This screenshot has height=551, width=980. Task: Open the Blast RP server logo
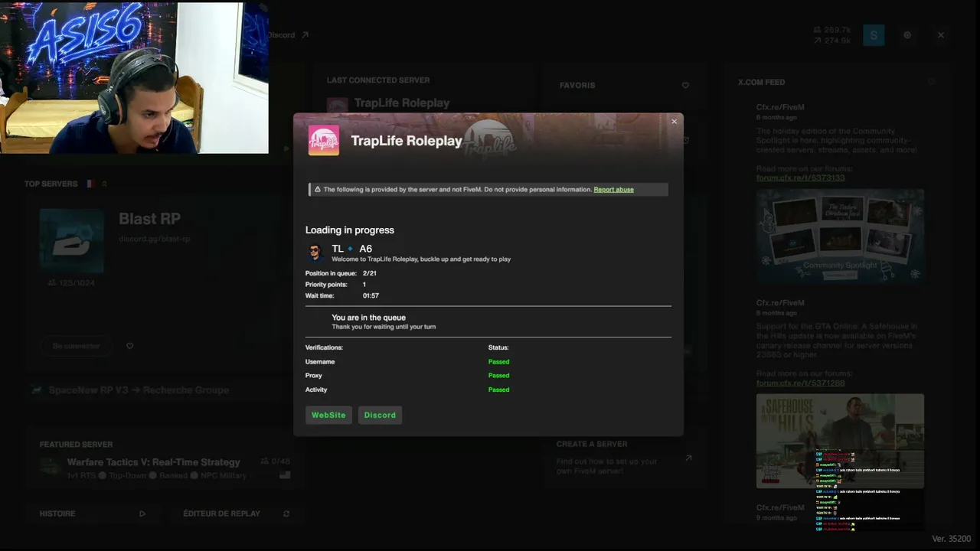[72, 241]
